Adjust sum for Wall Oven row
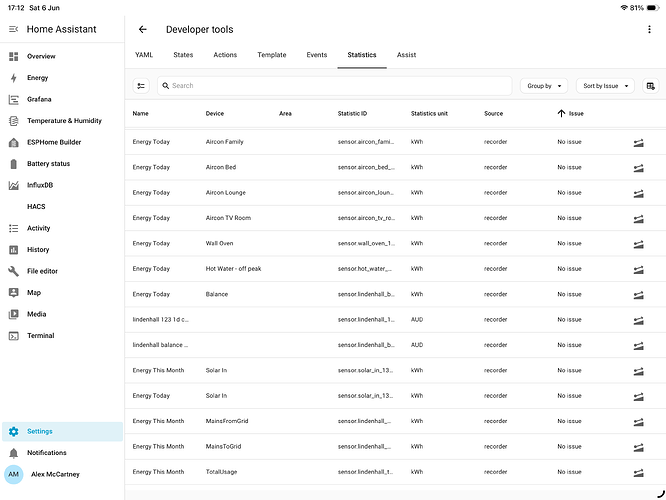 coord(638,244)
